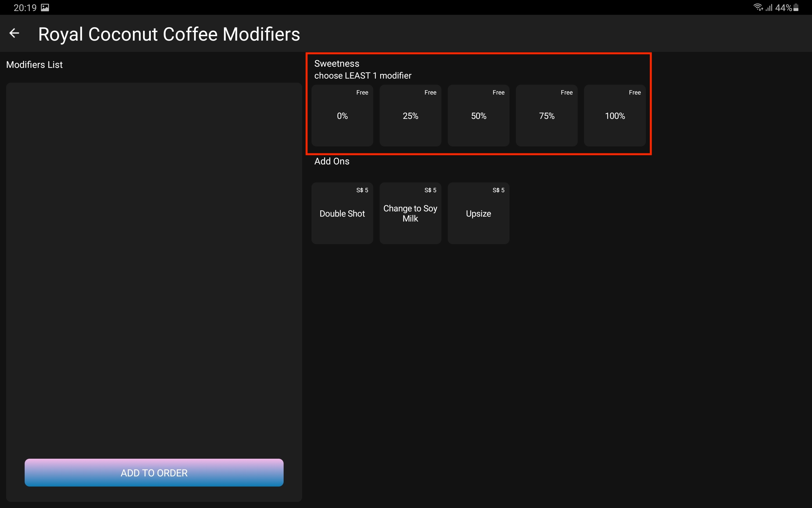Tap the battery icon in status bar
The height and width of the screenshot is (508, 812).
pos(796,7)
